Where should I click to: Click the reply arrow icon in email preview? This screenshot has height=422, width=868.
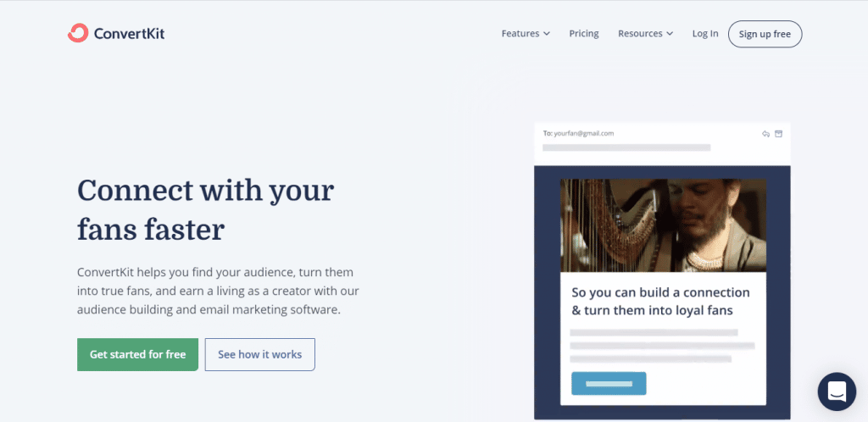coord(765,134)
